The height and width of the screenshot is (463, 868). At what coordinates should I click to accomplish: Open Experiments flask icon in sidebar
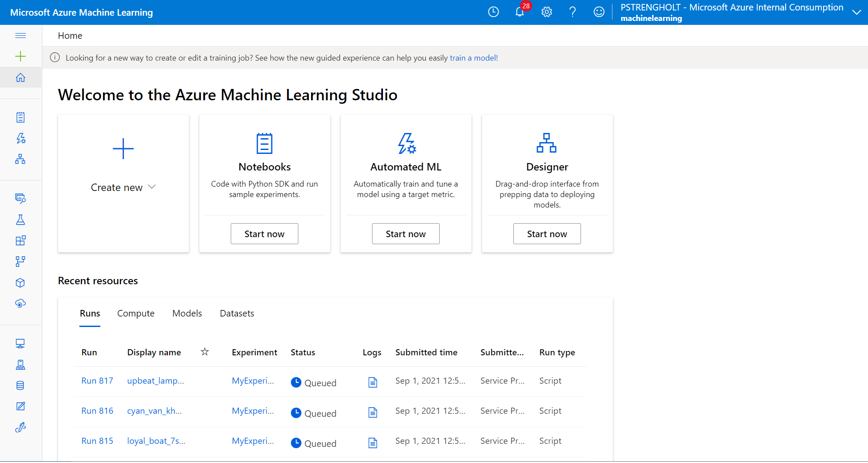click(21, 220)
